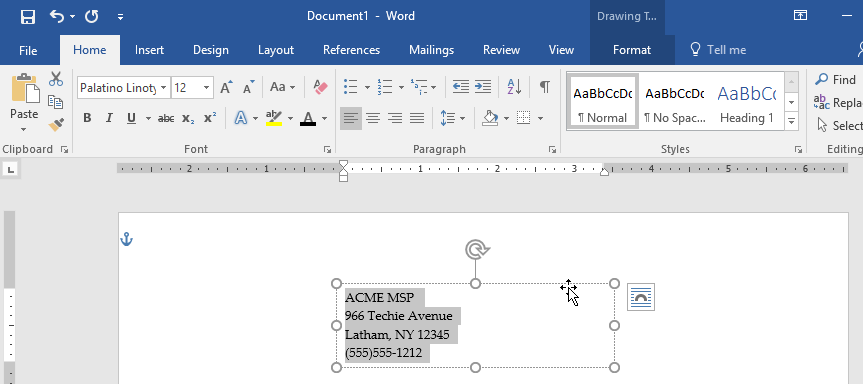Click the Sort A-Z icon
863x384 pixels.
(x=514, y=87)
